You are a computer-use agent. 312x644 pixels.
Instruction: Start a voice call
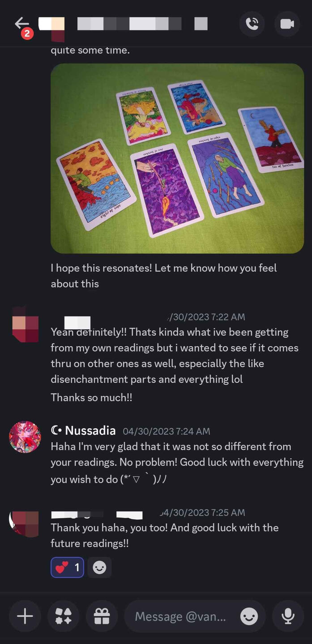tap(252, 24)
